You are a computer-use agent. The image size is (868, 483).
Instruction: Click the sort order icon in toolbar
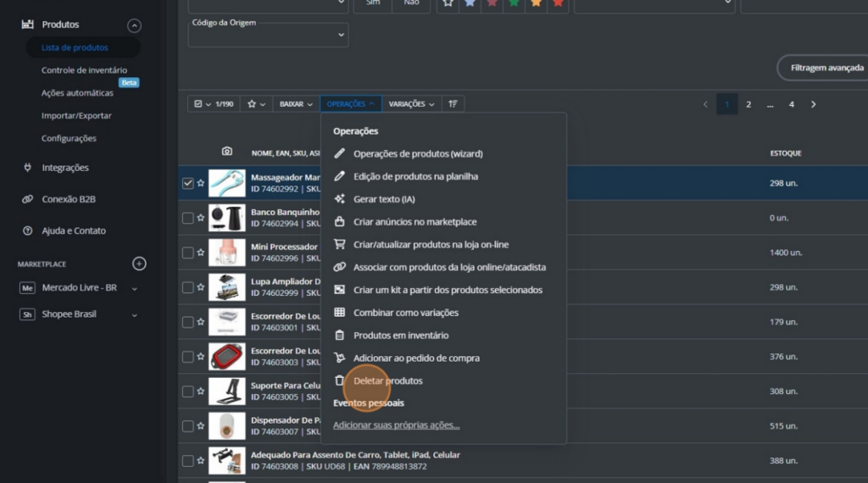point(453,104)
